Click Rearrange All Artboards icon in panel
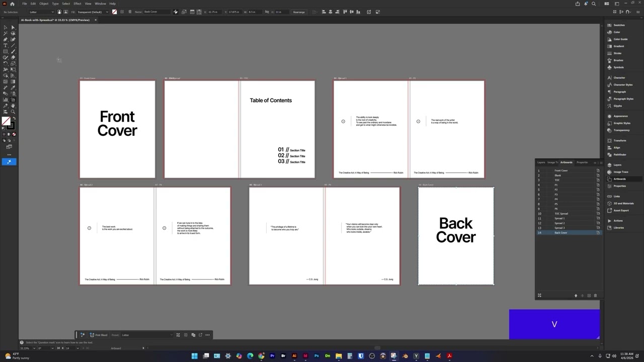The width and height of the screenshot is (644, 362). pos(539,296)
